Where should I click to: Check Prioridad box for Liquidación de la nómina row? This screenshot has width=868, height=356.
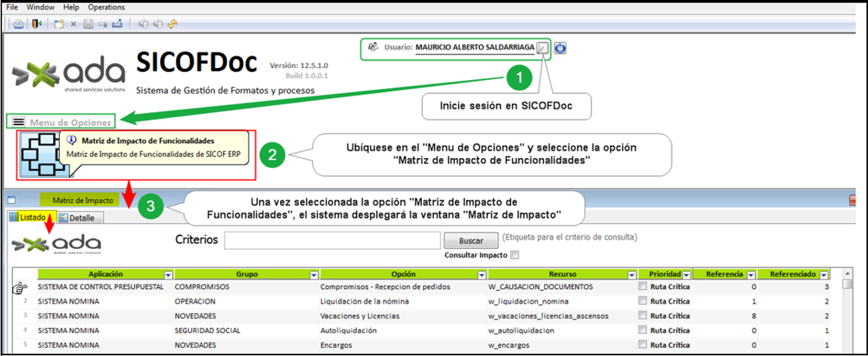642,302
